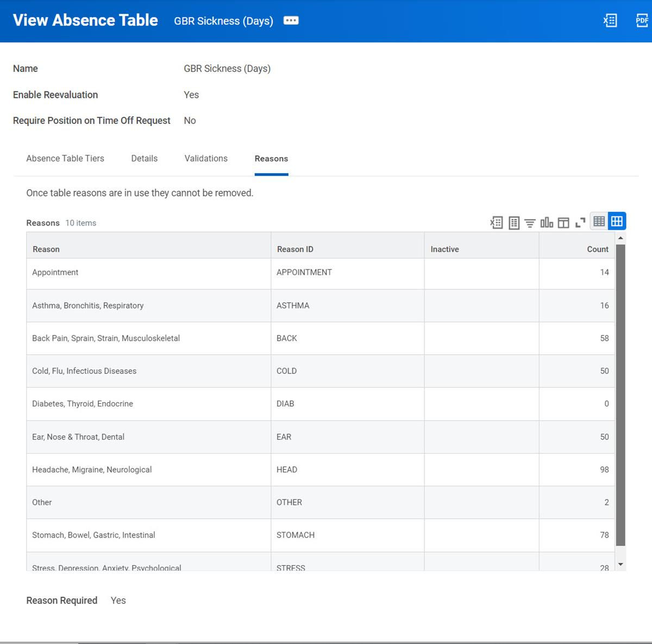
Task: Click the Other reason cell
Action: click(x=149, y=503)
